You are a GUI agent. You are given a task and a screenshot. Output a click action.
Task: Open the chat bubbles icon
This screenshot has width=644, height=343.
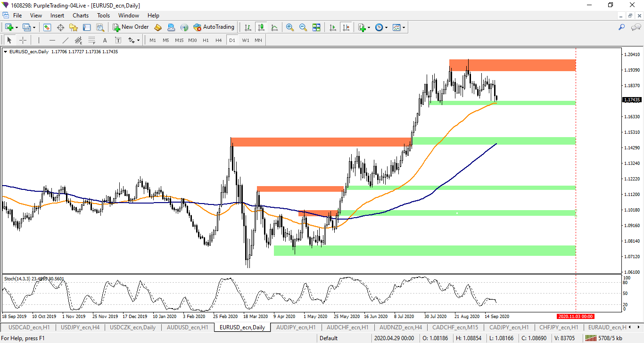click(x=636, y=27)
